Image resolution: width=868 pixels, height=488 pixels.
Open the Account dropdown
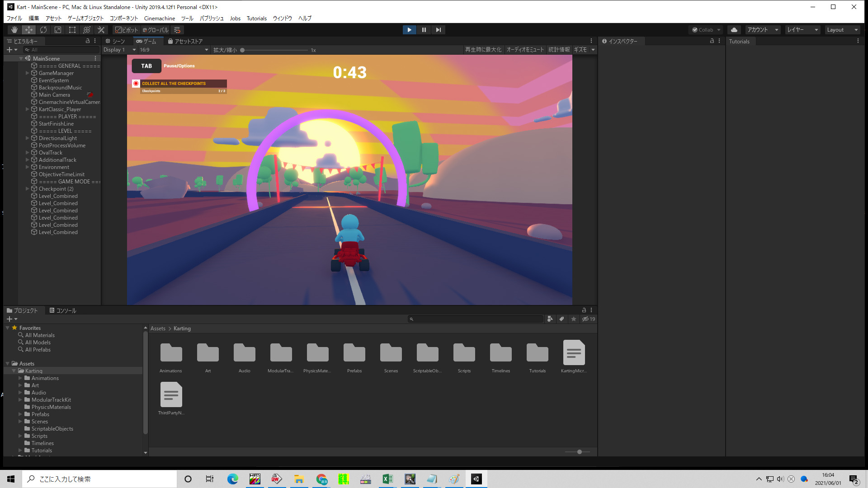(x=763, y=30)
